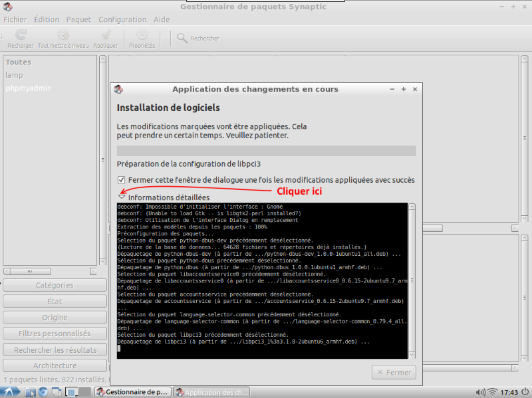
Task: Click the power icon in the taskbar
Action: point(525,392)
